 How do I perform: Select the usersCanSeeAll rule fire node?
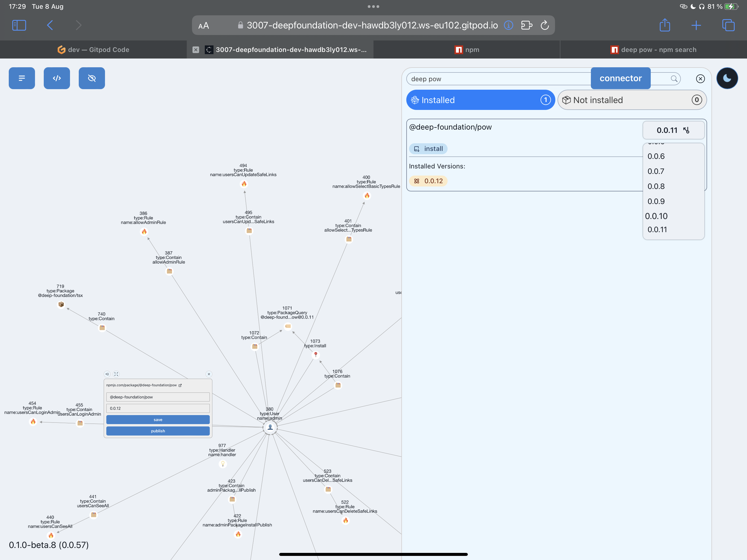tap(51, 535)
